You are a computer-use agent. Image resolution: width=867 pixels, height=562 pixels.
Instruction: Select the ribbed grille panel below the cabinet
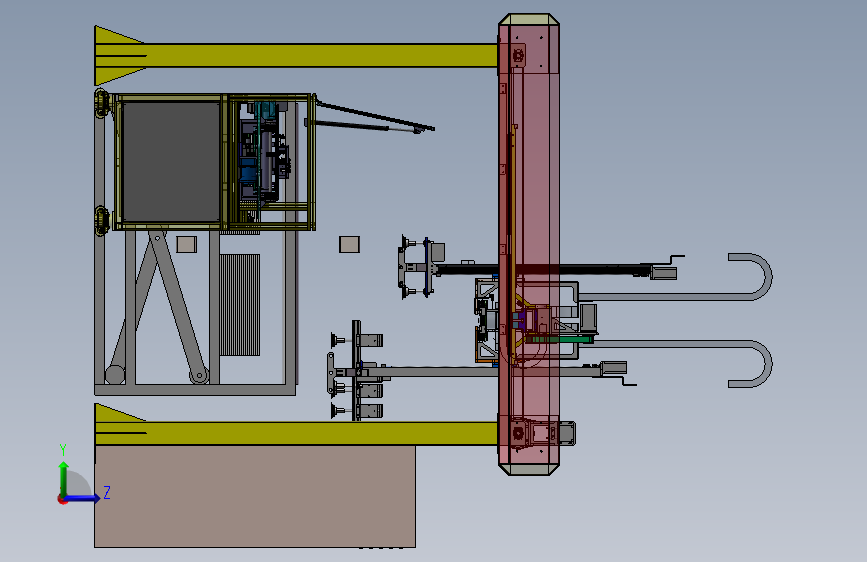pos(239,304)
